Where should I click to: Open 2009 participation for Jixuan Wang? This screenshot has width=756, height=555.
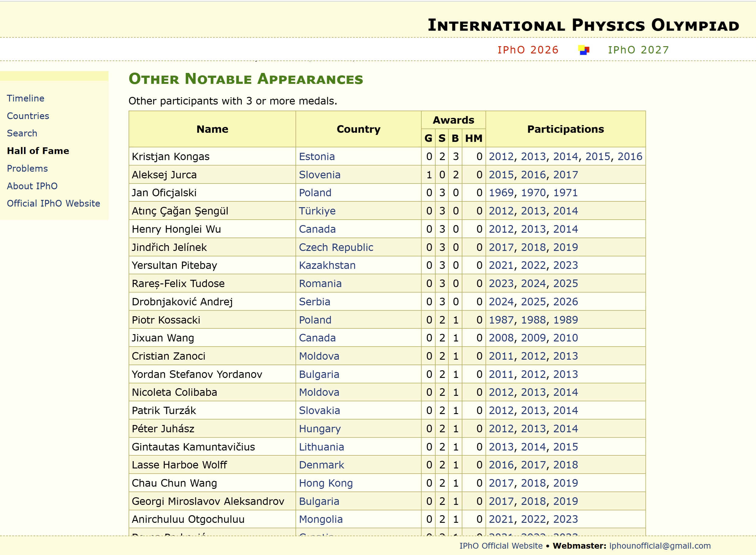coord(533,338)
